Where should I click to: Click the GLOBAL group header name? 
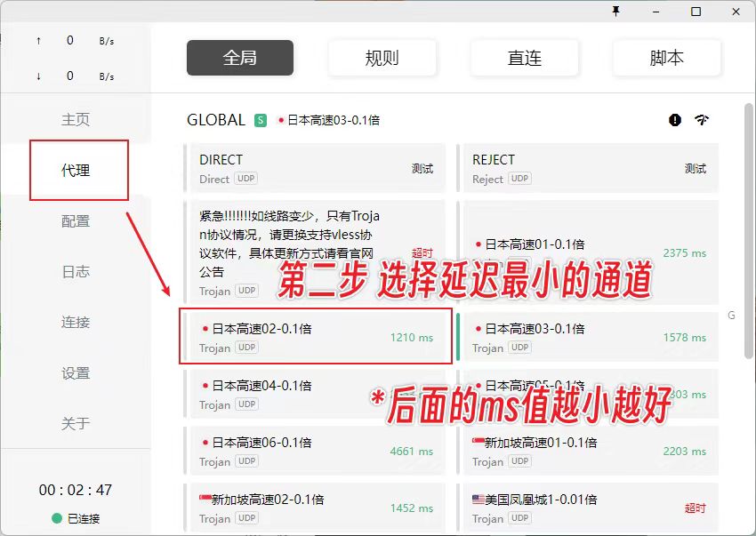pyautogui.click(x=216, y=120)
